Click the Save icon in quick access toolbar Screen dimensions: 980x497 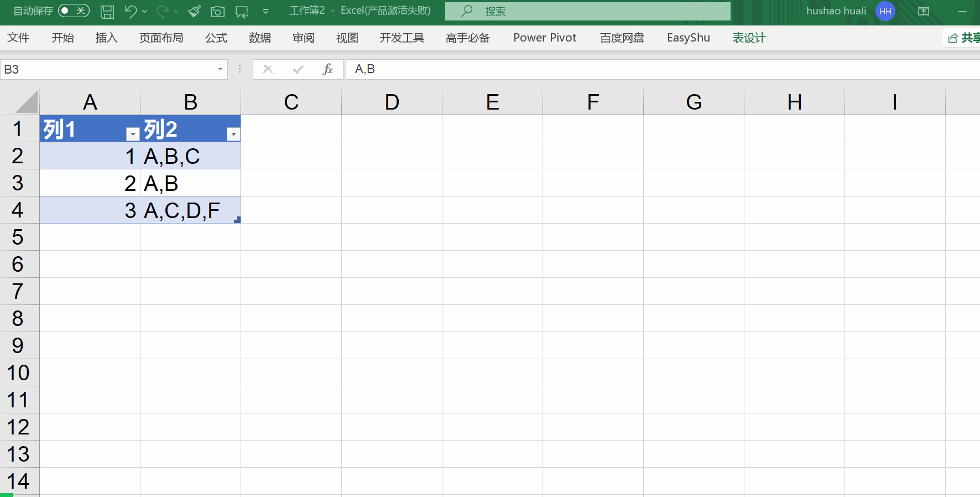(x=107, y=11)
